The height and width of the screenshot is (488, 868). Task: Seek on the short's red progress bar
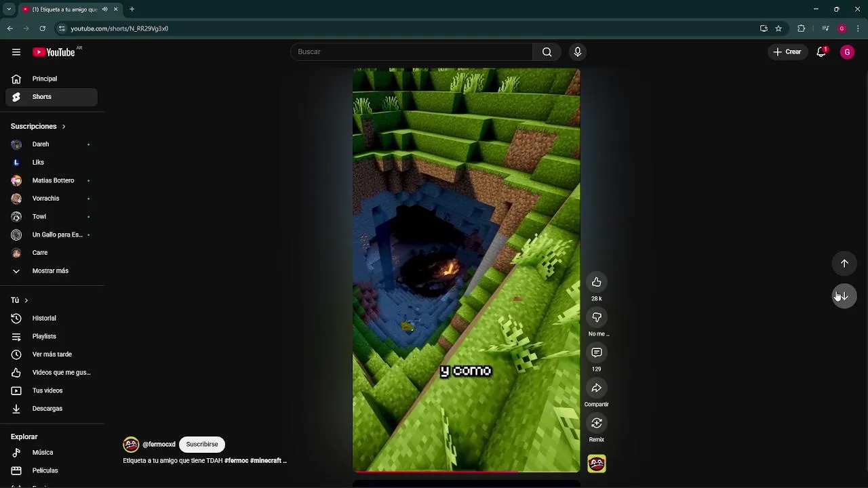tap(467, 471)
